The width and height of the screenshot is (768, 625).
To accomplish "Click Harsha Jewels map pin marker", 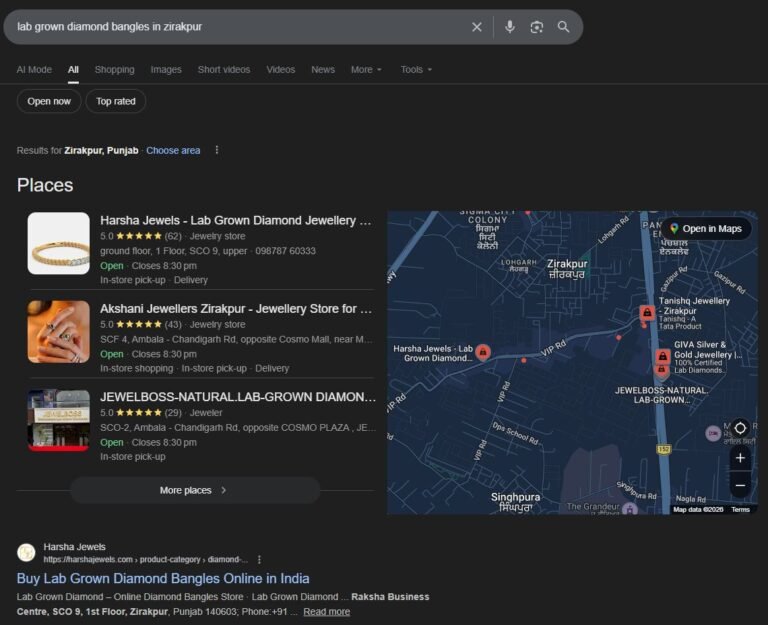I will 483,352.
